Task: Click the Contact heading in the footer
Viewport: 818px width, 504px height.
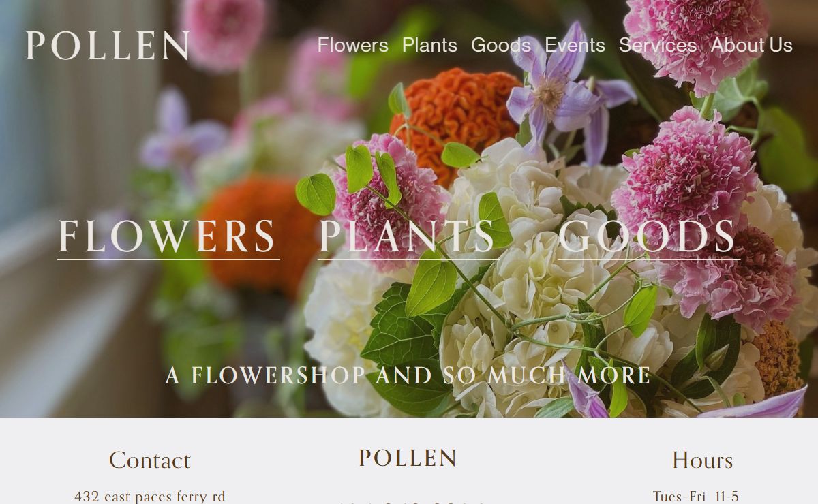Action: (x=150, y=460)
